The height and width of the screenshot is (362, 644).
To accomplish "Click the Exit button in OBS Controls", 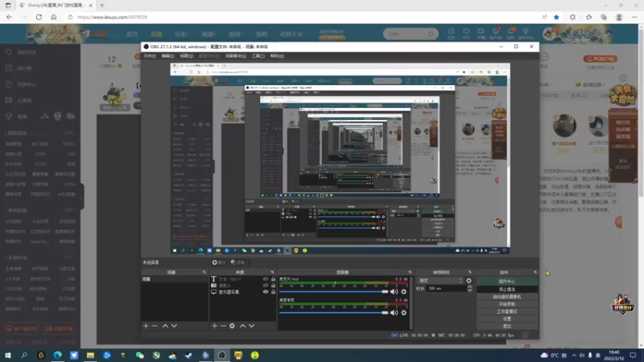I will 507,326.
